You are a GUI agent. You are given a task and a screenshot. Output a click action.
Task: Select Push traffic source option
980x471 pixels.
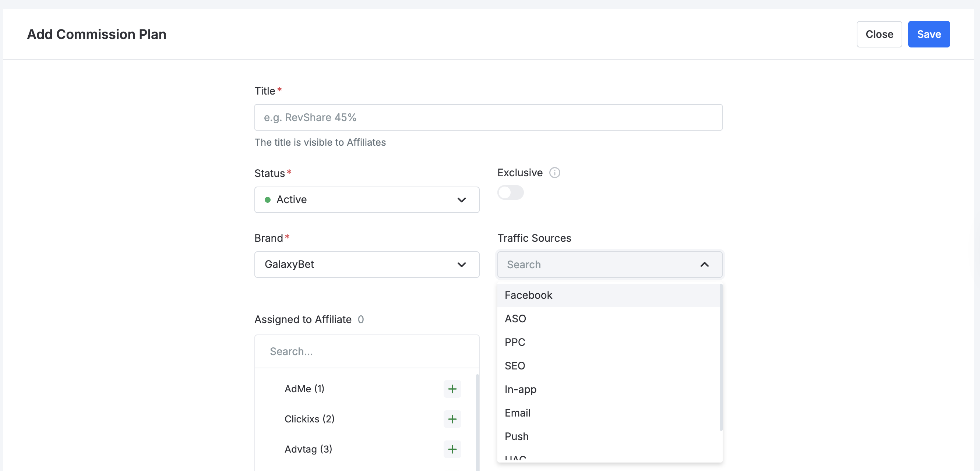[608, 436]
